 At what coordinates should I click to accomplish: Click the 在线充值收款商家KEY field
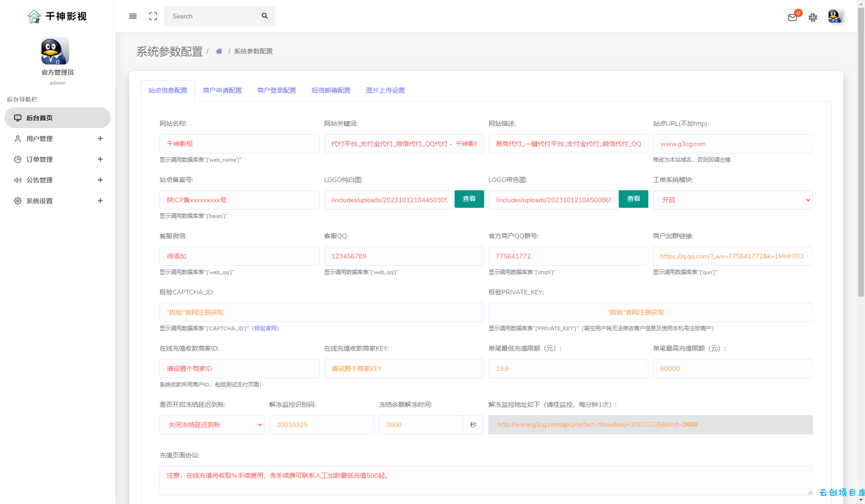click(404, 369)
